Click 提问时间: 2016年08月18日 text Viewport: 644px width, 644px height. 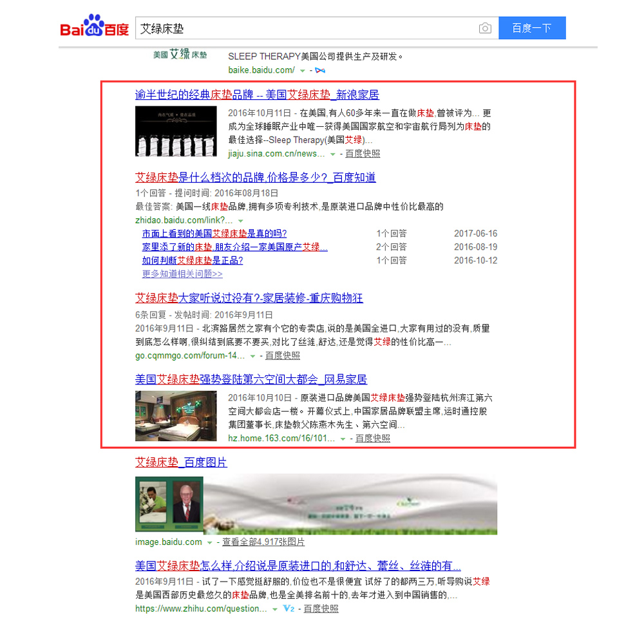[x=227, y=193]
